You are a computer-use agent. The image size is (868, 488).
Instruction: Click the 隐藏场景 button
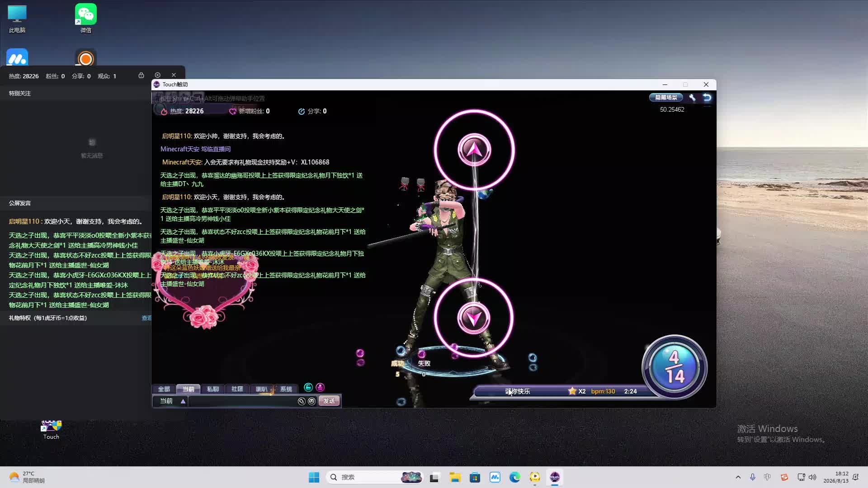[x=666, y=98]
